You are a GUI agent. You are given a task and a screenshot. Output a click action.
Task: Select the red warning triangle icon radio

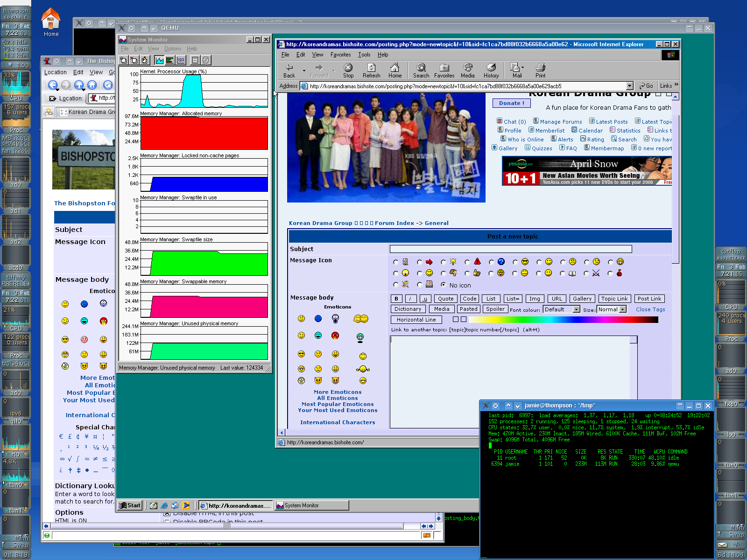point(467,262)
